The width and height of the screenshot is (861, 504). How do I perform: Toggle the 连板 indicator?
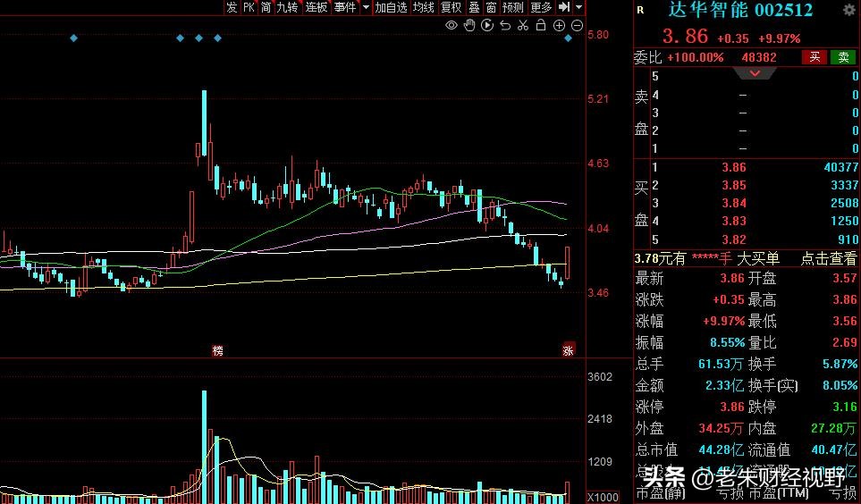coord(317,7)
